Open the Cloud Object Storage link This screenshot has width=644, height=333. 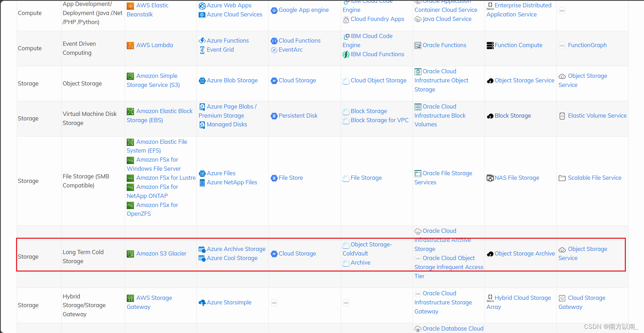pos(378,81)
